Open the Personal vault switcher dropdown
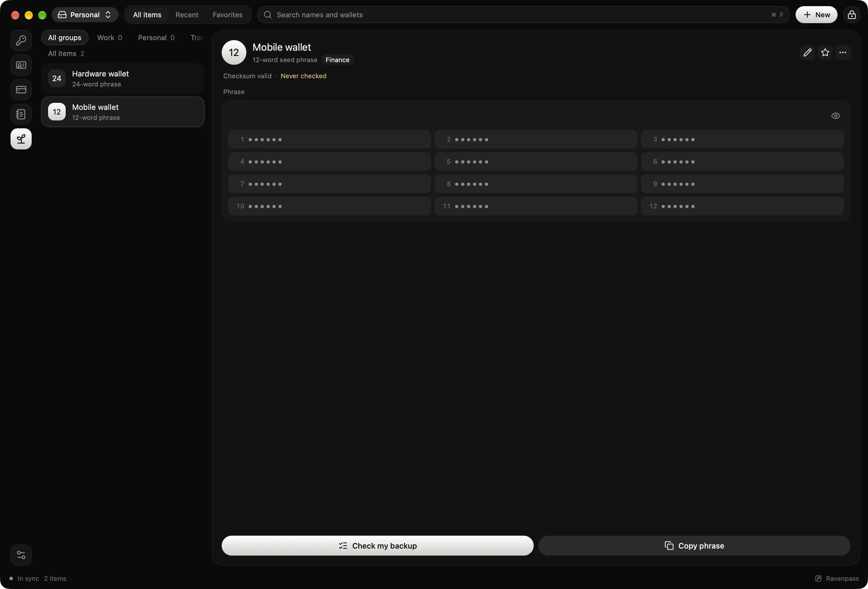 (85, 15)
